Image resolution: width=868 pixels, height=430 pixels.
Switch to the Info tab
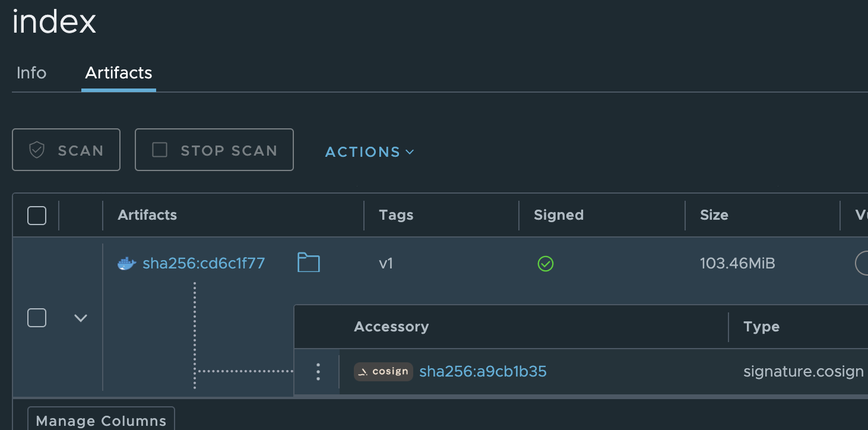(31, 72)
